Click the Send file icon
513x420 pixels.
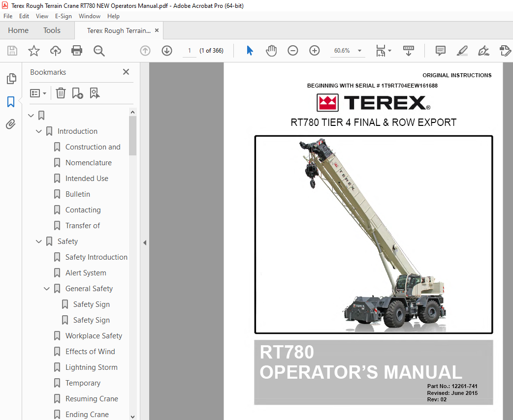click(x=505, y=51)
